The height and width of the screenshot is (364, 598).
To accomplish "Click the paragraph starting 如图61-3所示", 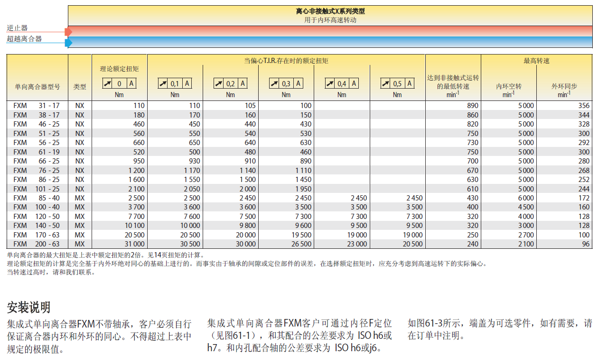I will tap(500, 329).
